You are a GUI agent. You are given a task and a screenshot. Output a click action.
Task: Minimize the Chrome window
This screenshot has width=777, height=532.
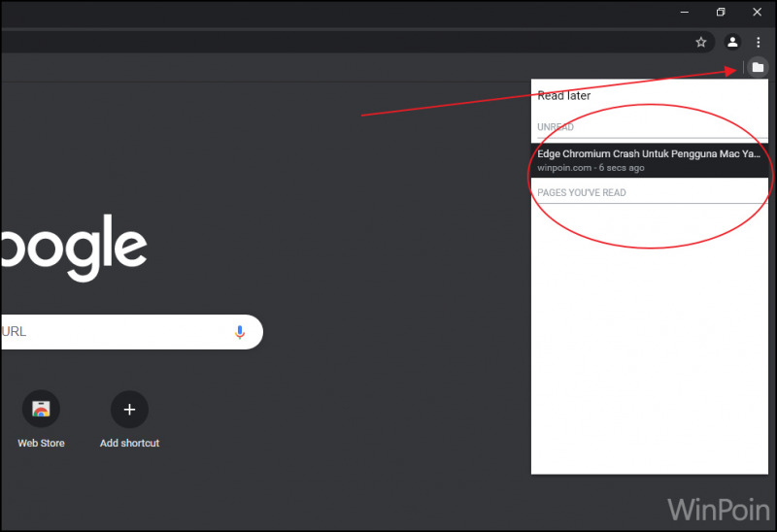(x=685, y=12)
